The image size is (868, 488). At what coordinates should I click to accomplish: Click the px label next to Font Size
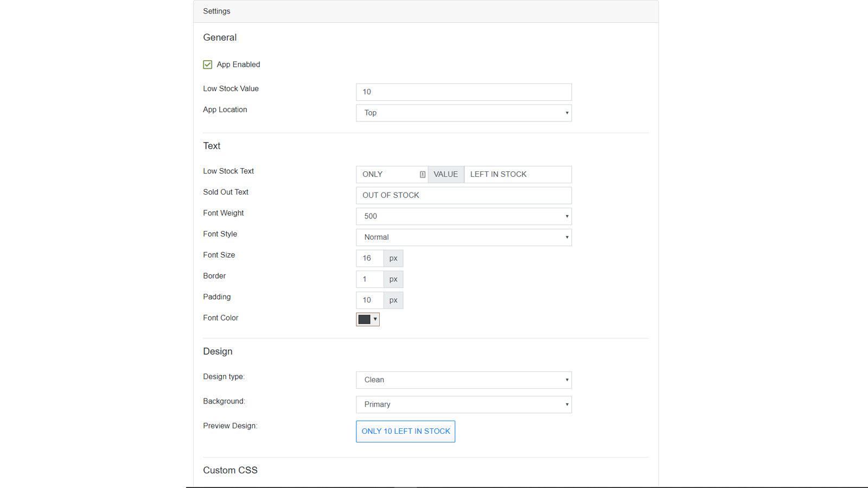tap(393, 258)
